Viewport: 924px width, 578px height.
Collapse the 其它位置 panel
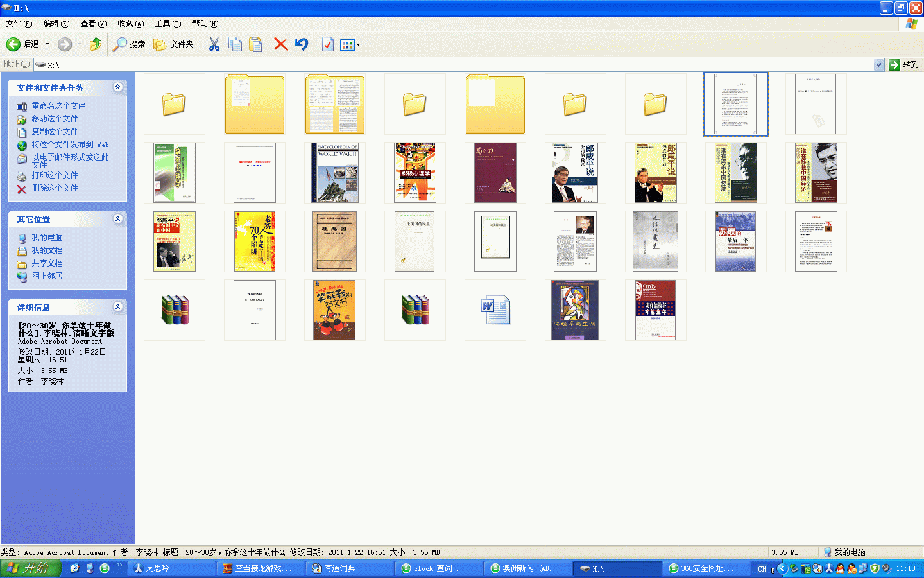tap(117, 219)
